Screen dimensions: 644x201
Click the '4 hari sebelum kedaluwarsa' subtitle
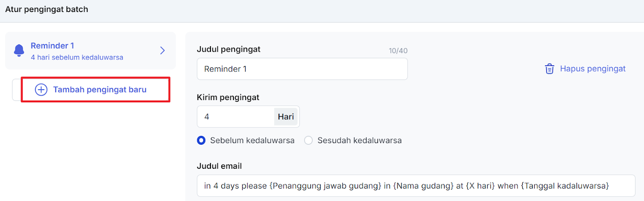click(77, 57)
